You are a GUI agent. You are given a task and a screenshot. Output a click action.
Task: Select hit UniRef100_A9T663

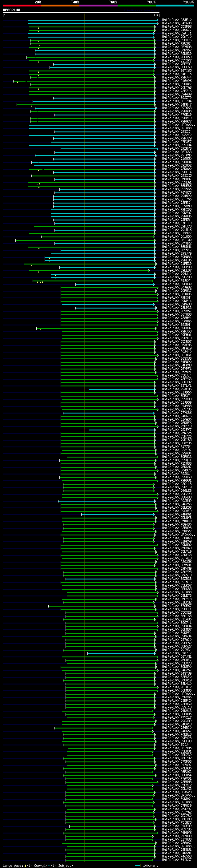coord(176,108)
